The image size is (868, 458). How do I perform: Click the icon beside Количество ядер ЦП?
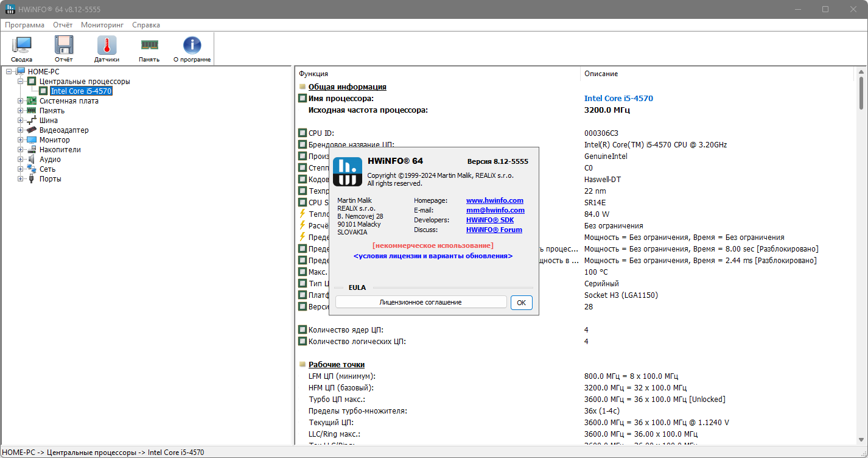pyautogui.click(x=303, y=329)
